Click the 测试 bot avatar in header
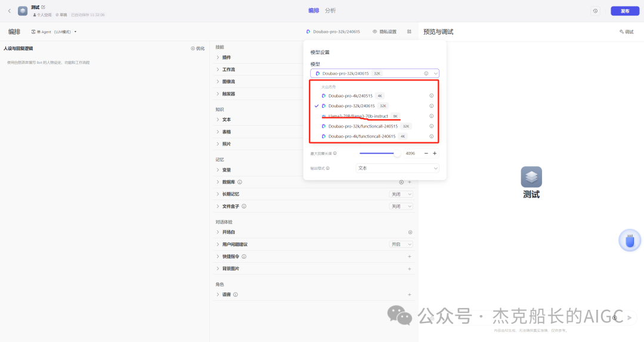This screenshot has width=644, height=342. pos(23,11)
